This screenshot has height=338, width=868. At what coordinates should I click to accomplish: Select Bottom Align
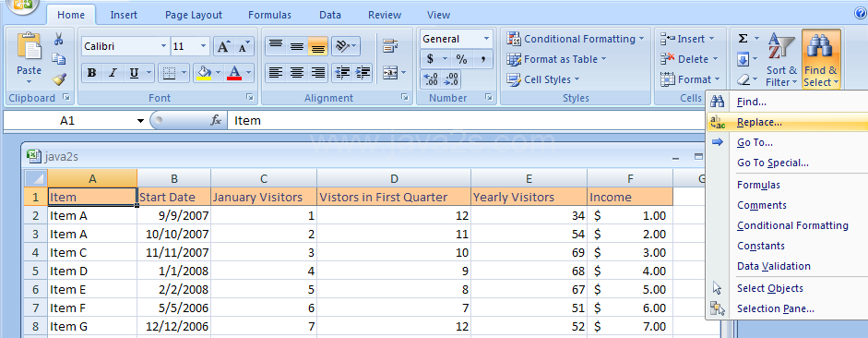point(317,46)
